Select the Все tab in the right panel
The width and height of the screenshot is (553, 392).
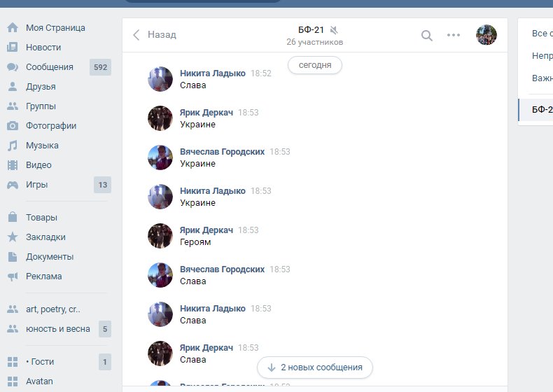click(542, 34)
